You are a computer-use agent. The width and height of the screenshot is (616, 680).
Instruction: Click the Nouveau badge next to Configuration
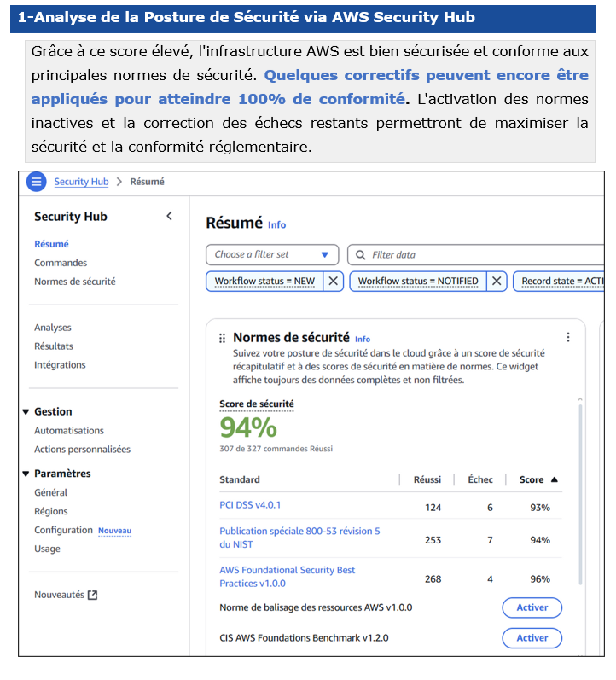pos(115,531)
